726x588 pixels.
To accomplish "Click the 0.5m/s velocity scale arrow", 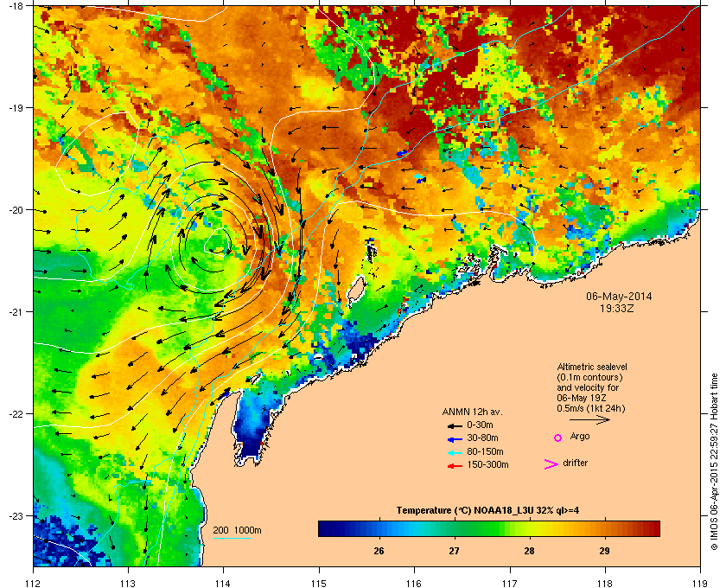I will pyautogui.click(x=589, y=420).
